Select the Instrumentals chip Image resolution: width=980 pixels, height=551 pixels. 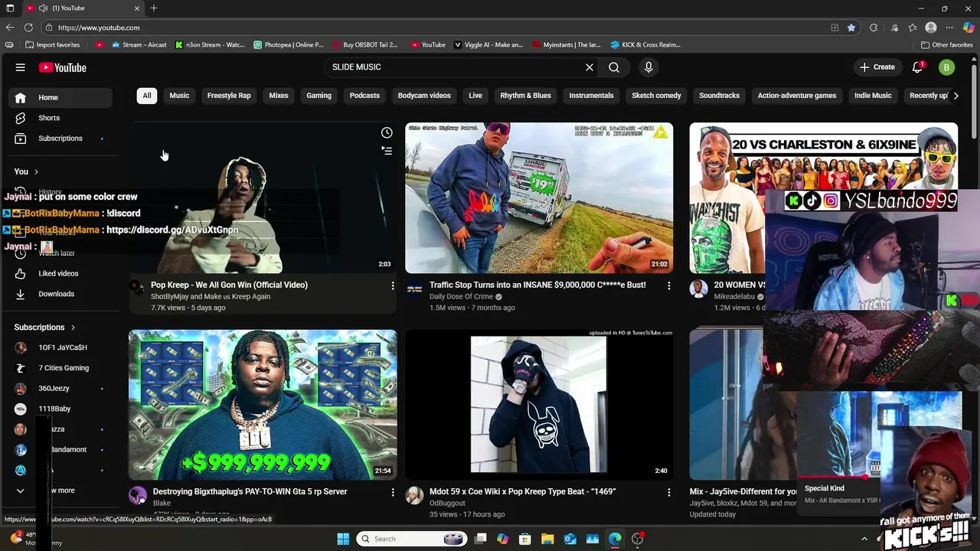(591, 96)
